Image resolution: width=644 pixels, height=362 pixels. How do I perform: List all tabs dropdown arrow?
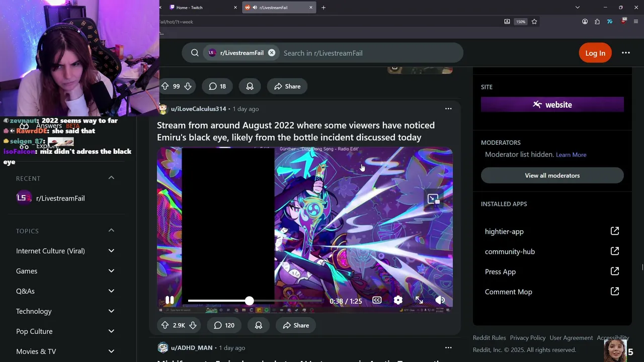click(x=578, y=8)
